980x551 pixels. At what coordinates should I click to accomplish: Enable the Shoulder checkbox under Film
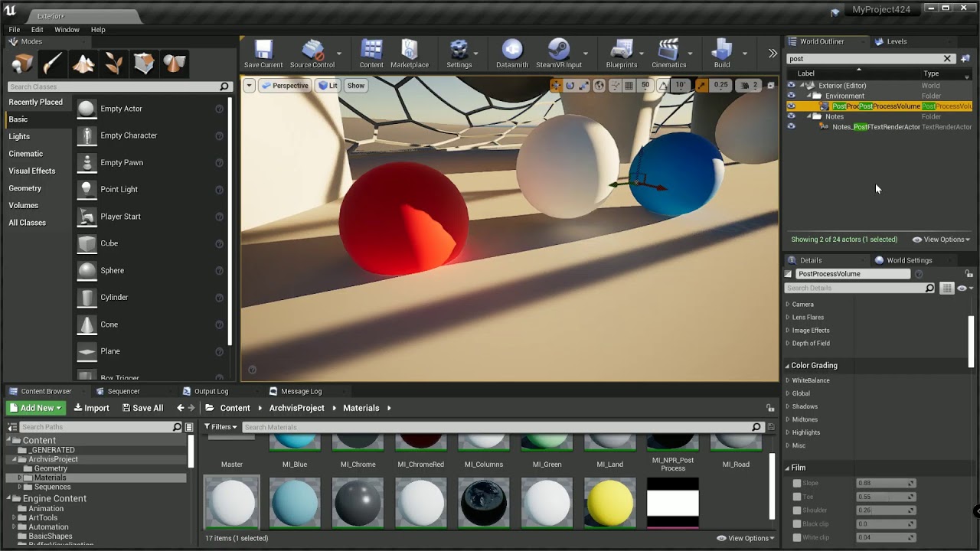(797, 510)
